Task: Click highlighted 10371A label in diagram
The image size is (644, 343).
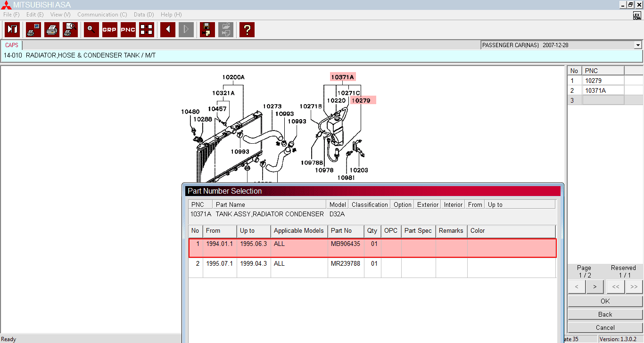Action: (x=342, y=77)
